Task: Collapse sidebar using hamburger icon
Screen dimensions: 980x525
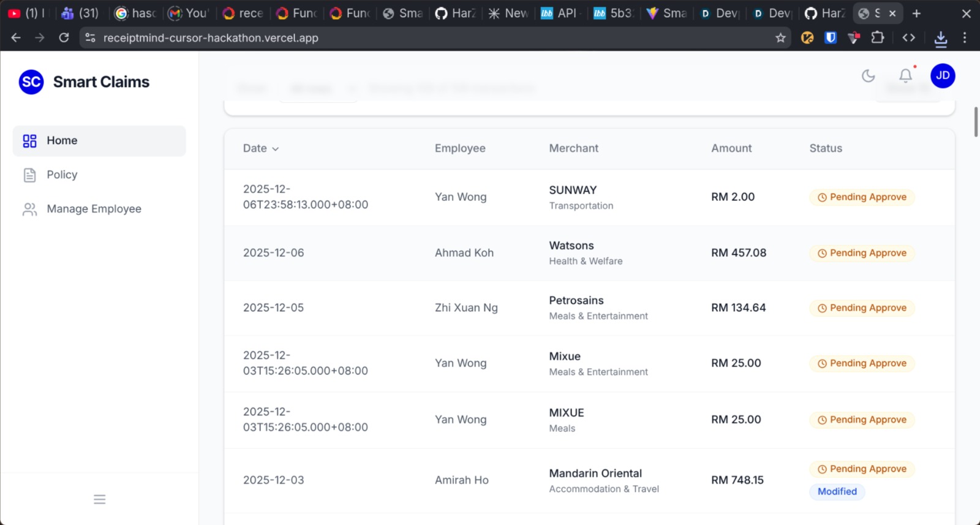Action: click(100, 499)
